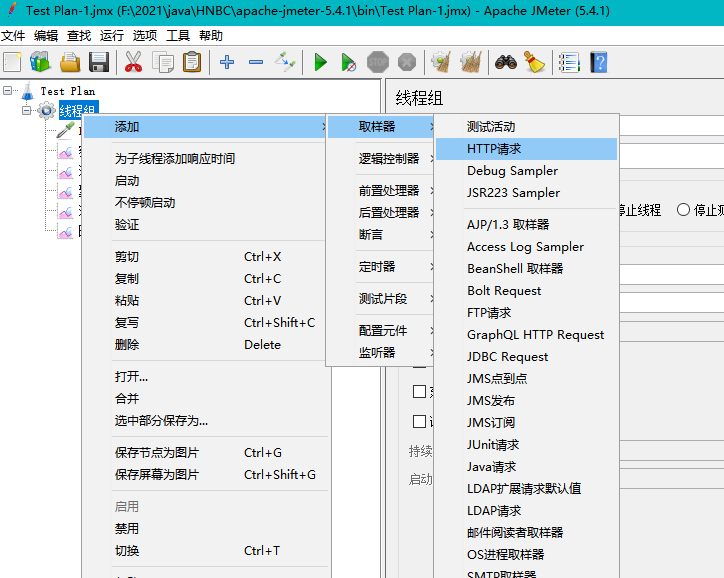Open the 查找 menu
The height and width of the screenshot is (578, 724).
tap(79, 36)
